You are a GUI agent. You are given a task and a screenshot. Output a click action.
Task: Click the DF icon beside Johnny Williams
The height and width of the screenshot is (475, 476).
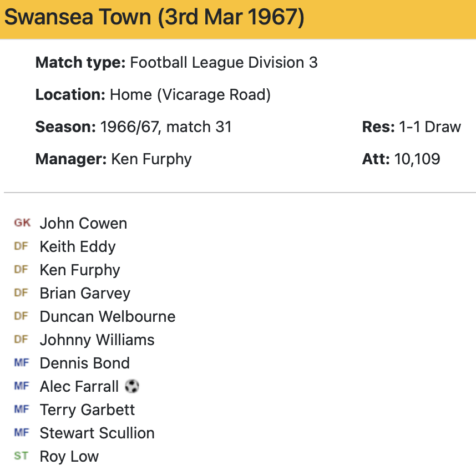point(21,340)
